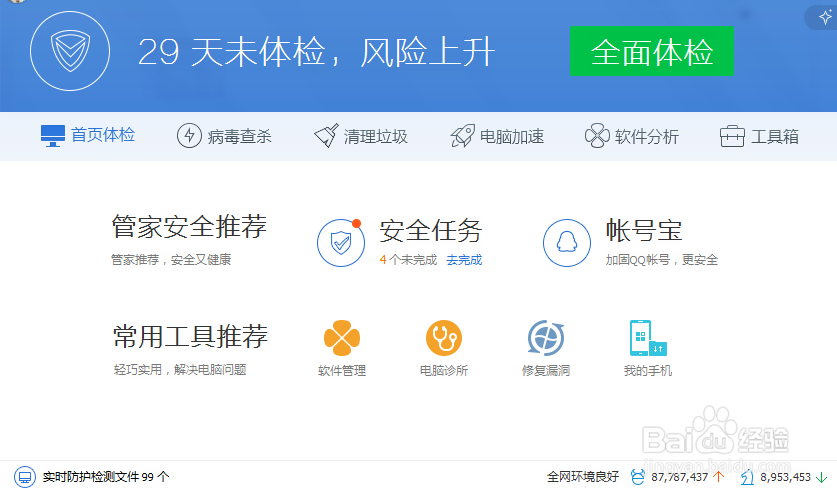Click the 帐号宝 QQ penguin icon
The height and width of the screenshot is (495, 837).
[567, 243]
